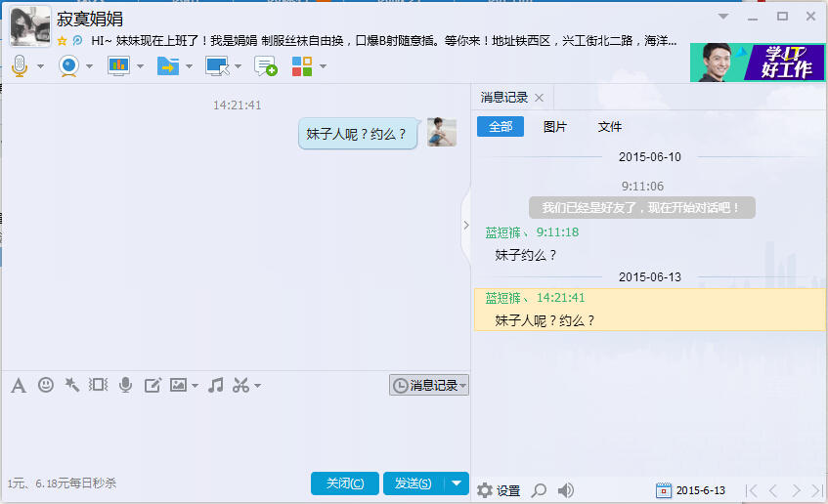This screenshot has height=504, width=828.
Task: Open the calendar date picker 2015-6-13
Action: pos(691,490)
